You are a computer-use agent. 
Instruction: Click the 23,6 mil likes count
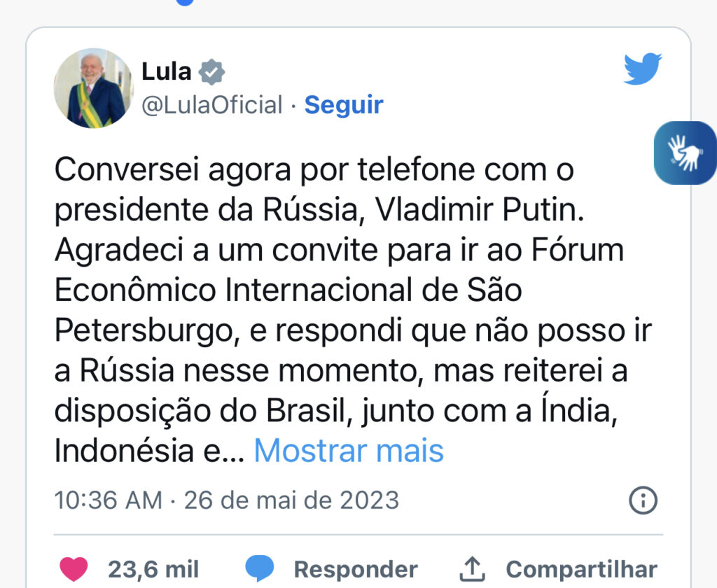[x=153, y=569]
